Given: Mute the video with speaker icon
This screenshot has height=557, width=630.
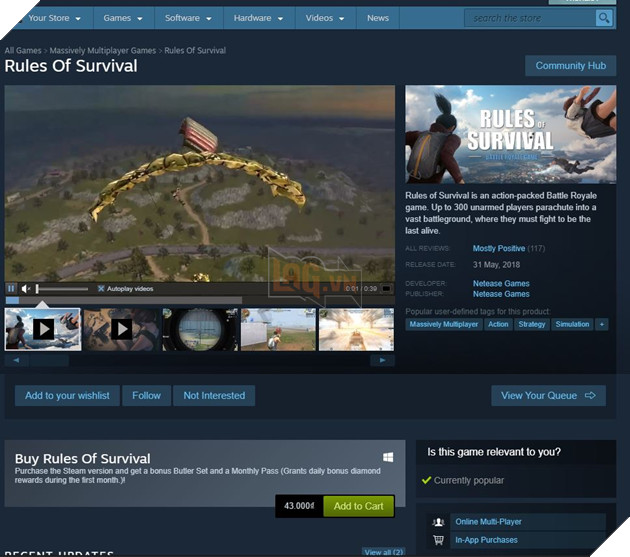Looking at the screenshot, I should click(x=26, y=289).
